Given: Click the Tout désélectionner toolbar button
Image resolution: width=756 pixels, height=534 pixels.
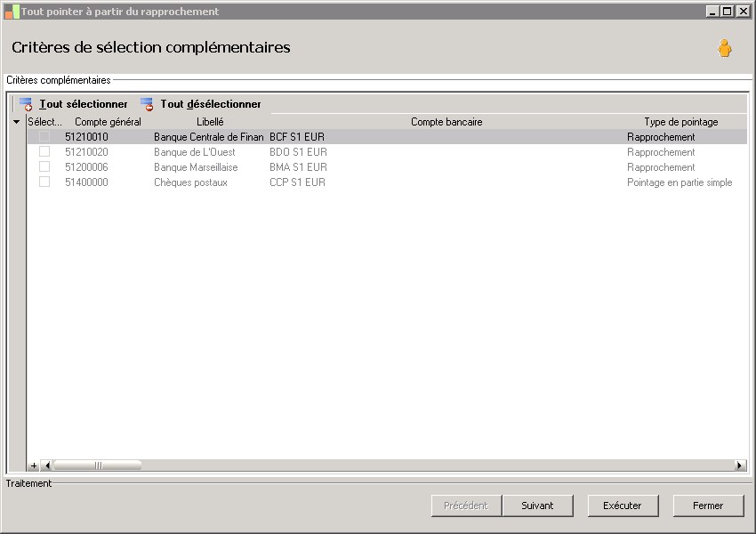Looking at the screenshot, I should tap(201, 104).
